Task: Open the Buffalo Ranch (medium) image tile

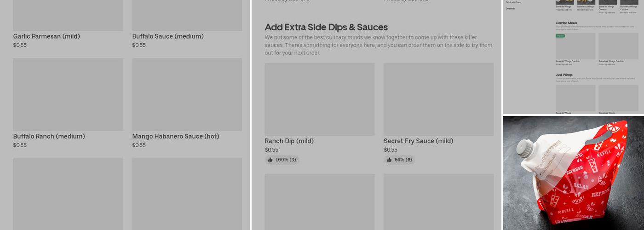Action: 68,94
